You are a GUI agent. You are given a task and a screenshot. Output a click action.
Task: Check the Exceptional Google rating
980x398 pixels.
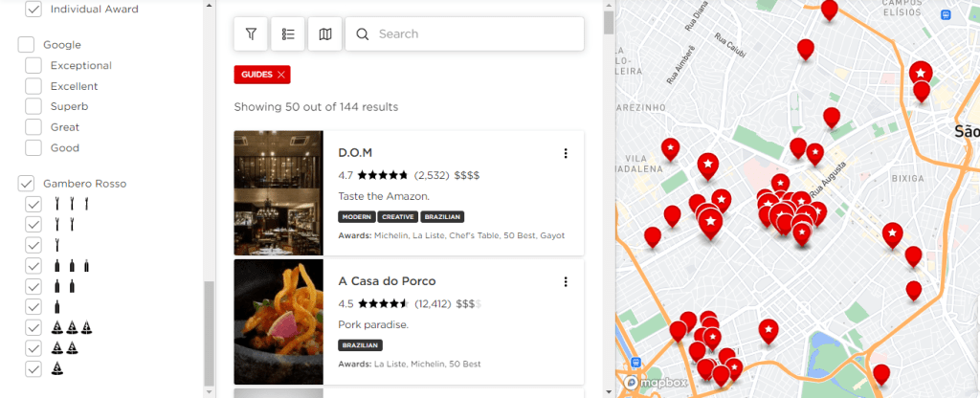pyautogui.click(x=33, y=66)
